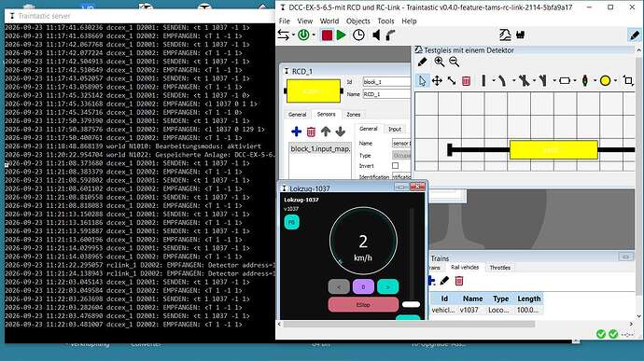
Task: Open the block tool dropdown arrow
Action: tap(575, 80)
